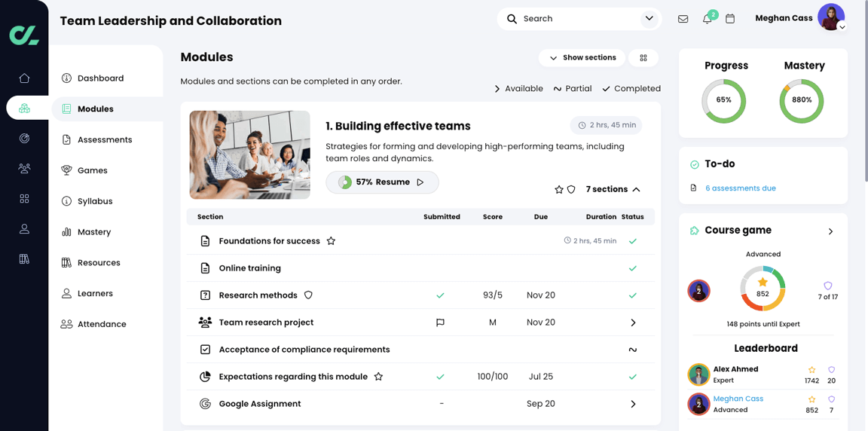868x431 pixels.
Task: Click the Mastery 880% ring
Action: click(802, 100)
